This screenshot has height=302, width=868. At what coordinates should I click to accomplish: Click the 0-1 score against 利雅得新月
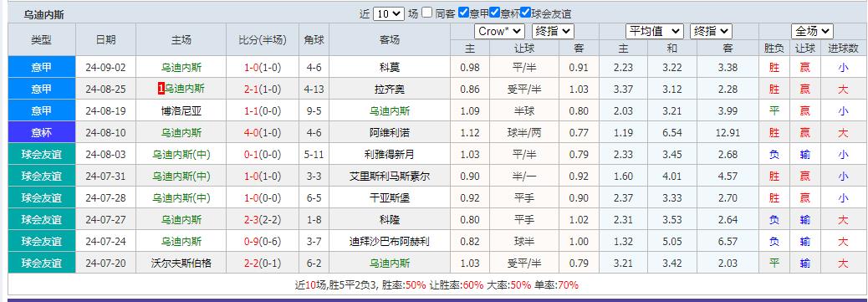point(252,155)
